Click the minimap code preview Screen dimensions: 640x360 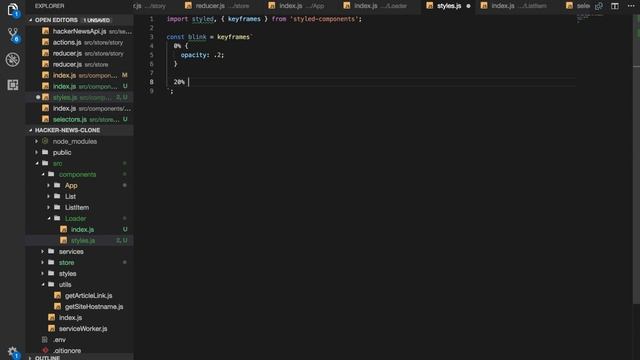point(590,18)
